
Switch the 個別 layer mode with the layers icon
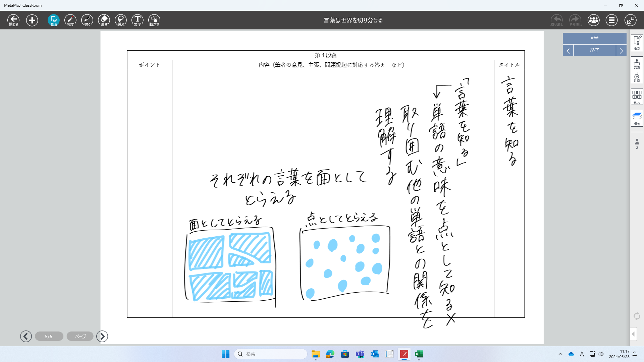click(637, 118)
